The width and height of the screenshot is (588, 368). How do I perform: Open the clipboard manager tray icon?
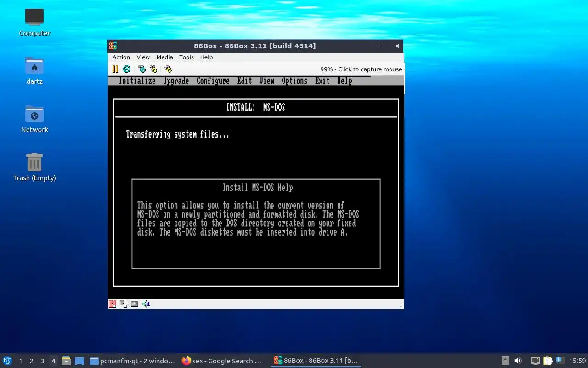coord(548,361)
